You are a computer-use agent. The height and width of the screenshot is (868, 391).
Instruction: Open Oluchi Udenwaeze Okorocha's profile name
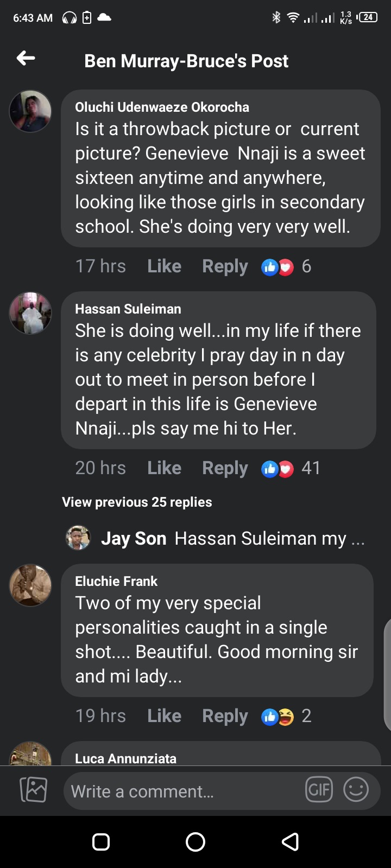point(162,107)
